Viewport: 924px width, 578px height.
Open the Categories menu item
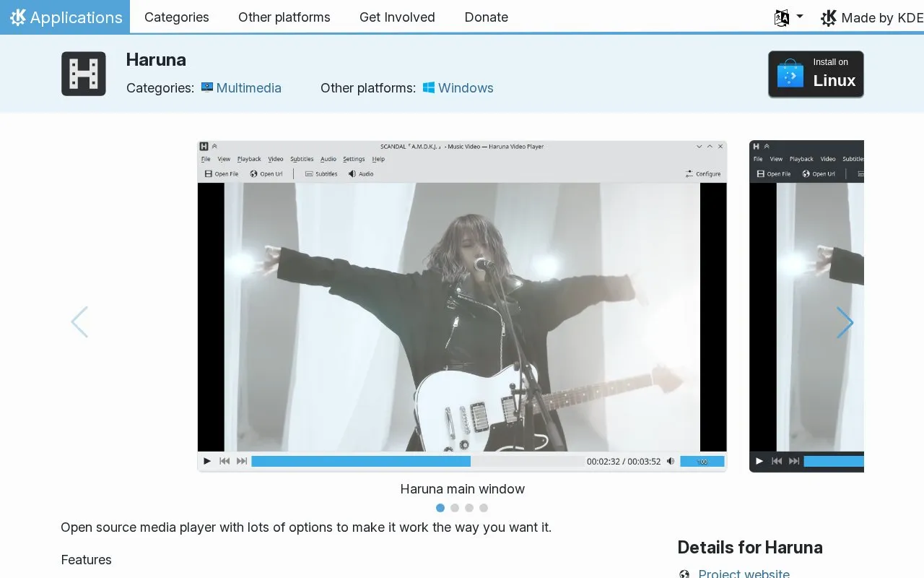[177, 17]
